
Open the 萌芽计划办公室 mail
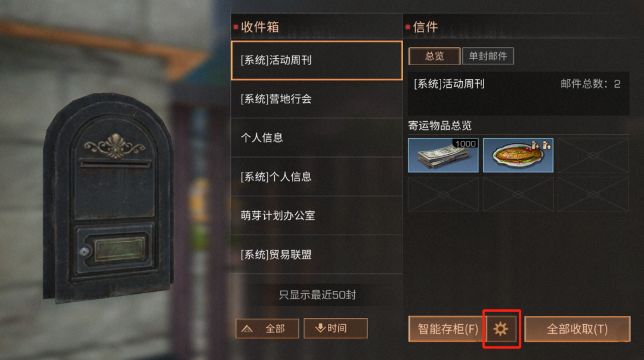317,216
